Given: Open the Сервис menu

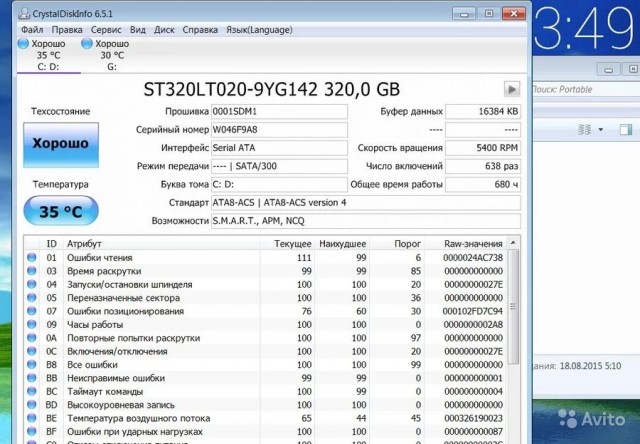Looking at the screenshot, I should pyautogui.click(x=106, y=30).
